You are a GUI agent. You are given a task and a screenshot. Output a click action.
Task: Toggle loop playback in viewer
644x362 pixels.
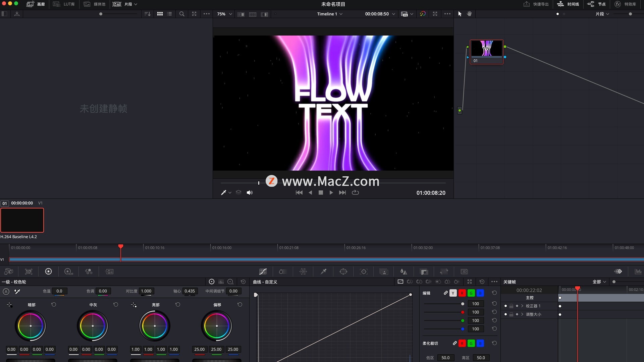point(355,192)
